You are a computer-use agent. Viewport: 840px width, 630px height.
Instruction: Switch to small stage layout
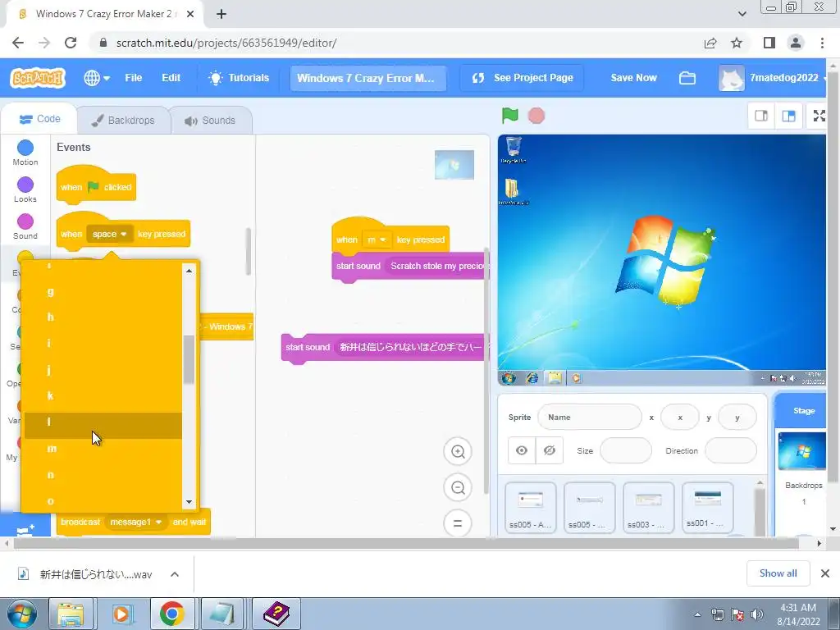761,116
